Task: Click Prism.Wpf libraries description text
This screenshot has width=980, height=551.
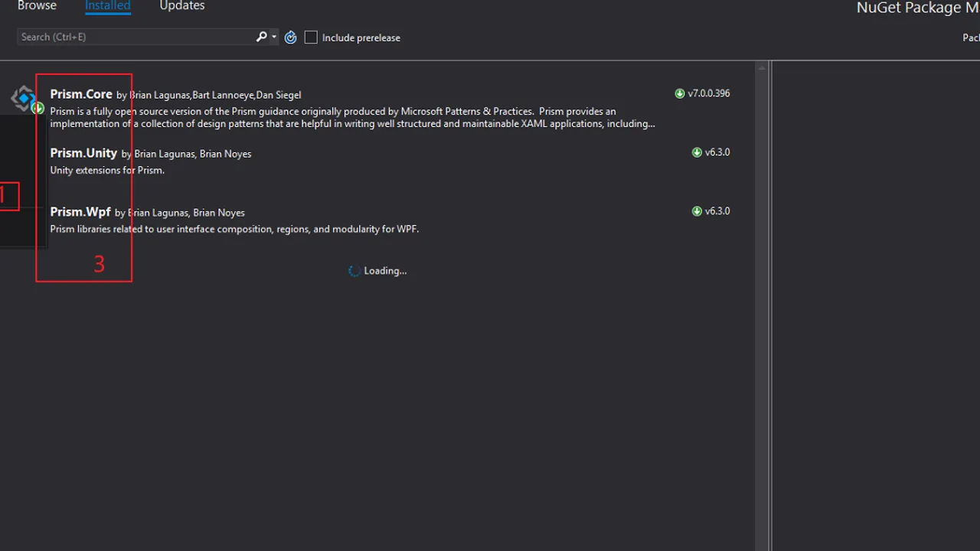Action: [234, 229]
